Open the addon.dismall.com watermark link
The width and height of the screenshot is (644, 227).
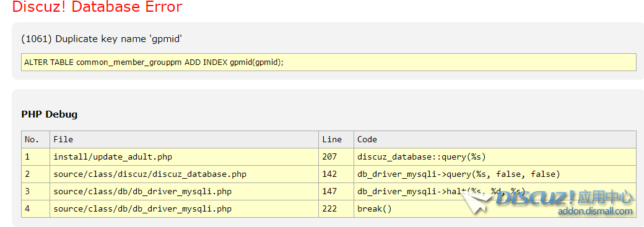(x=595, y=212)
